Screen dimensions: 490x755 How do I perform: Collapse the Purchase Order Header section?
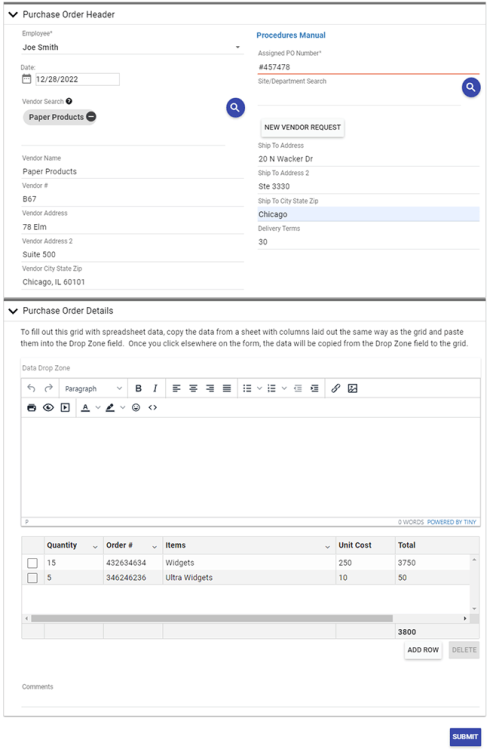click(13, 14)
